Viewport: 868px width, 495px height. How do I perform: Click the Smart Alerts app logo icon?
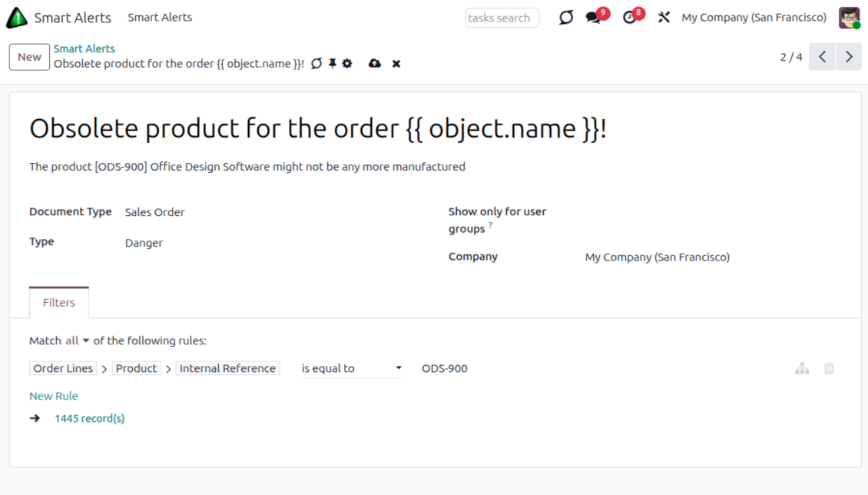[x=17, y=18]
